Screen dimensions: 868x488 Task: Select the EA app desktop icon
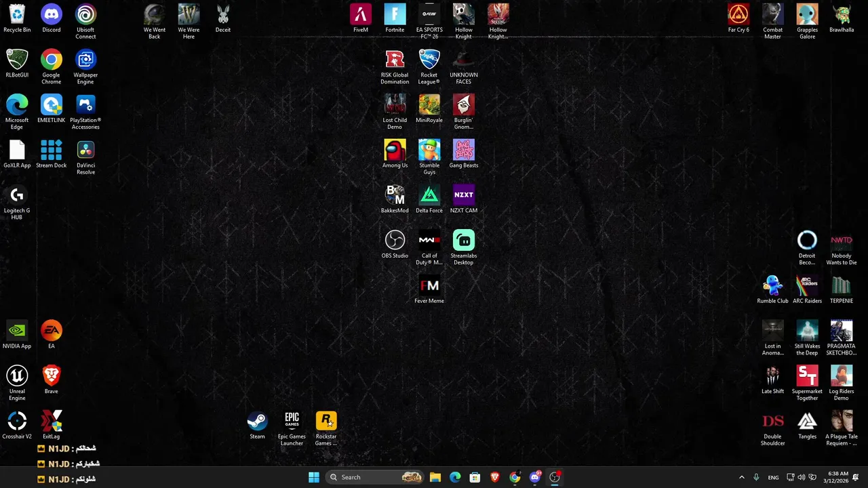pos(52,335)
